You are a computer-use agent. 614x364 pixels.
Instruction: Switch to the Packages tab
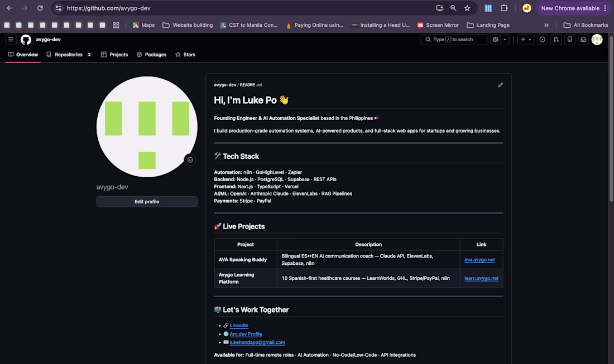click(151, 55)
